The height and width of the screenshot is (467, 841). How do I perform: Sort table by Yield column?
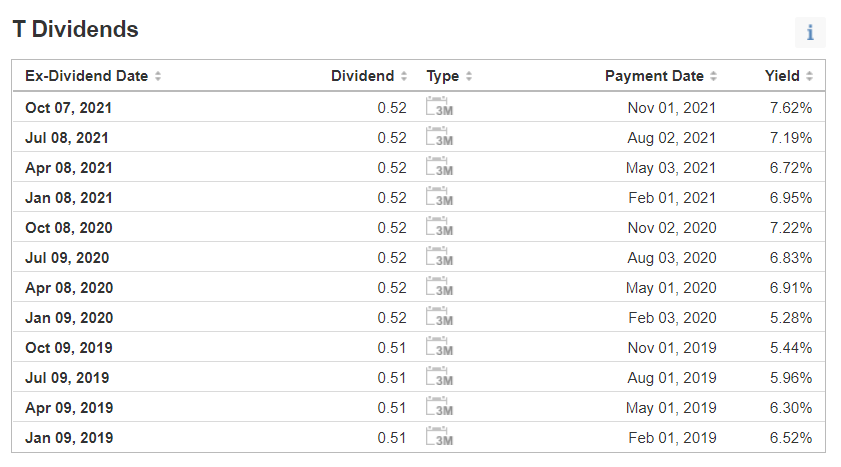789,76
